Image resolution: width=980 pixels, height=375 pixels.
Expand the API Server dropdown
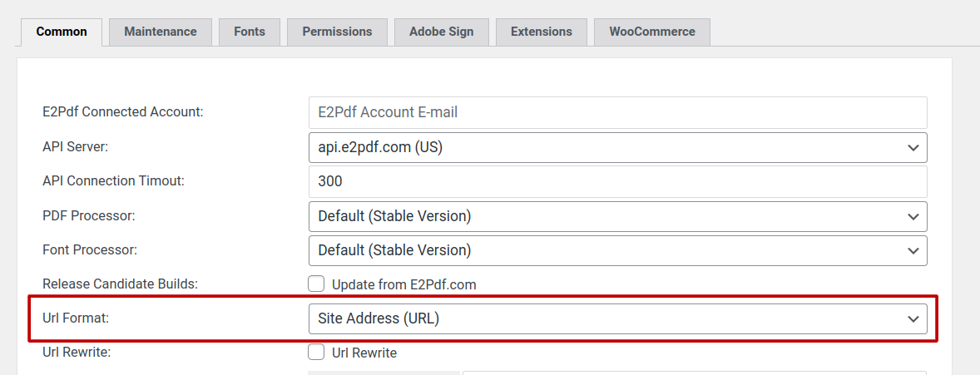coord(617,147)
